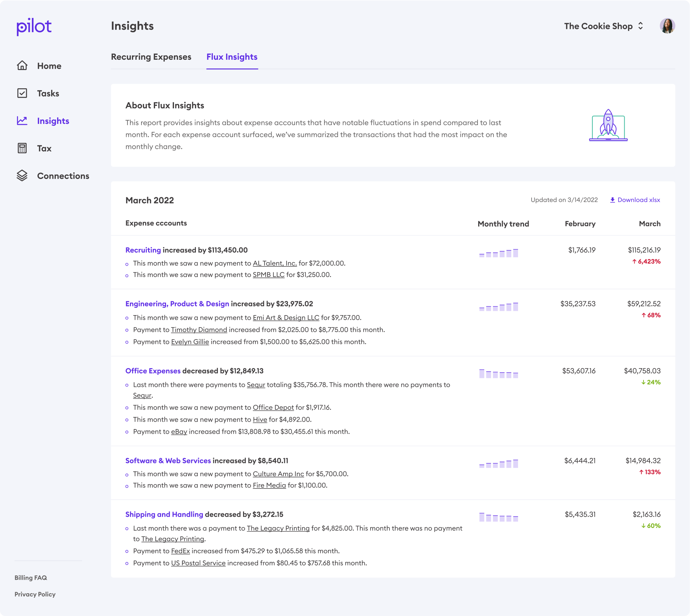This screenshot has width=690, height=616.
Task: Click Emi Art & Design LLC link
Action: pyautogui.click(x=286, y=318)
